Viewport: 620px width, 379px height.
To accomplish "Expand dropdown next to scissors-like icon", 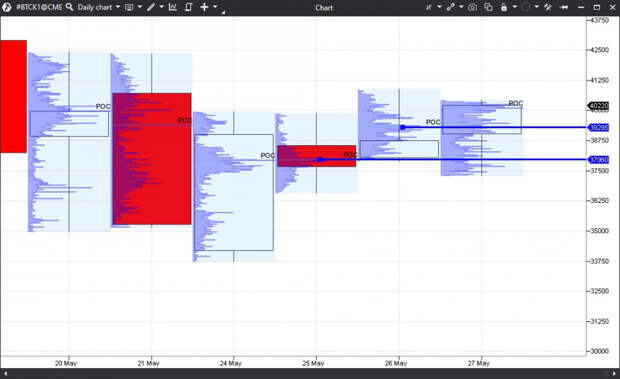I will click(x=439, y=7).
